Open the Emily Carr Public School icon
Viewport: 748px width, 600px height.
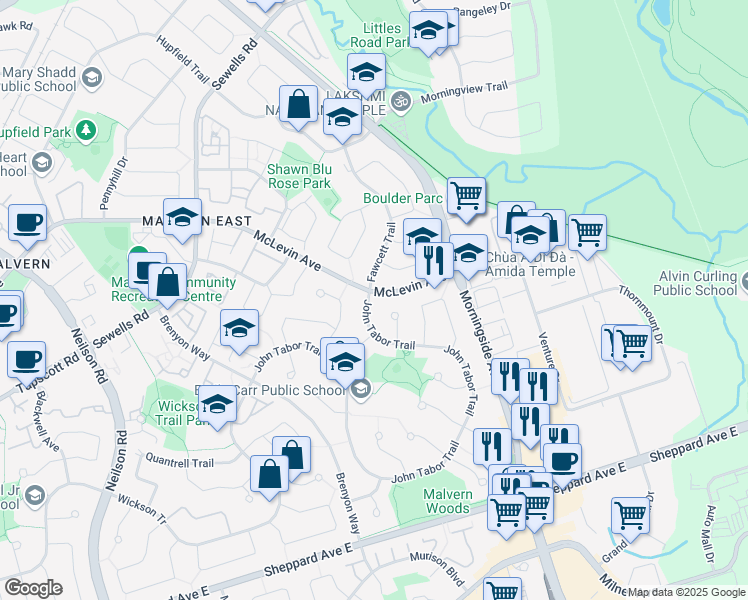[x=361, y=390]
